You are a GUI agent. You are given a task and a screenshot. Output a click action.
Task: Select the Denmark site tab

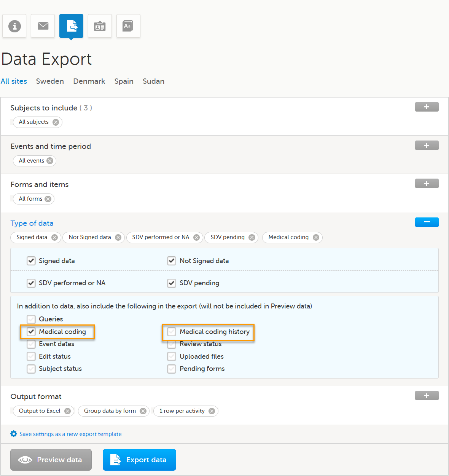point(89,81)
